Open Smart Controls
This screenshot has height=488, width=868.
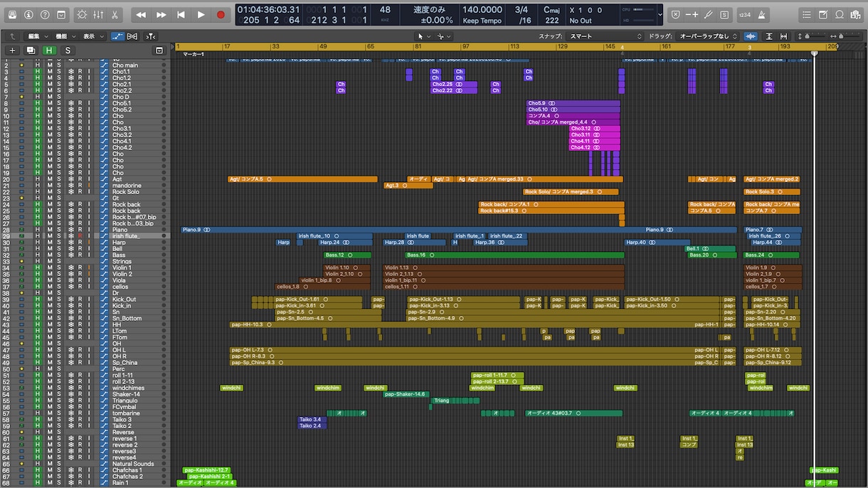pos(83,14)
